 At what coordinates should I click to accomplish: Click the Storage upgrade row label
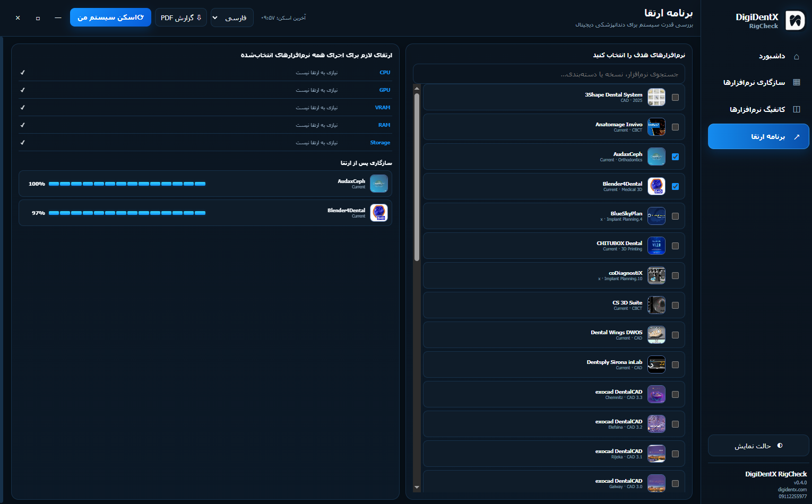click(380, 142)
